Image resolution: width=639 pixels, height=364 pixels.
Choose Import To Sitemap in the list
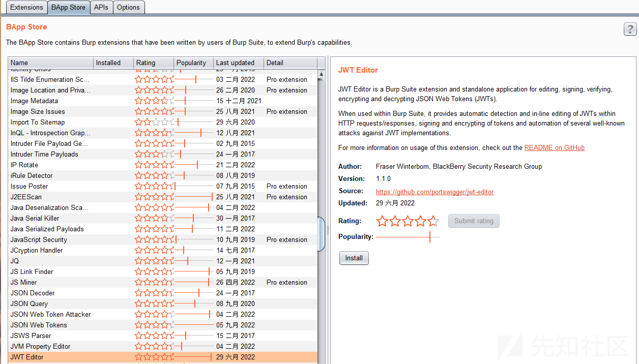point(38,122)
